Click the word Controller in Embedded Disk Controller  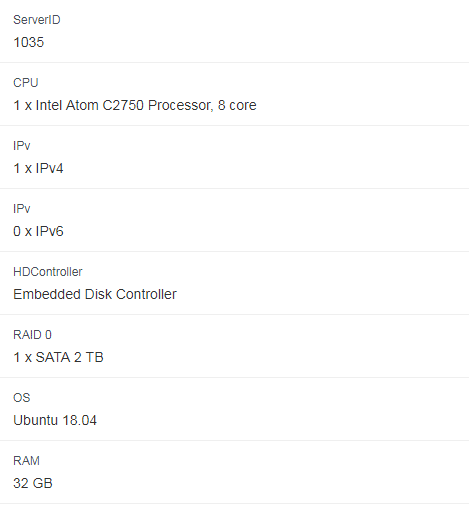pyautogui.click(x=146, y=294)
